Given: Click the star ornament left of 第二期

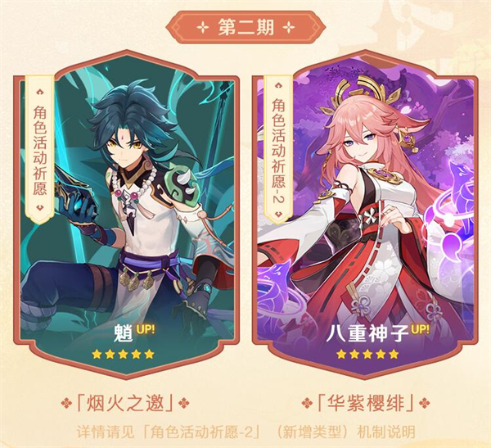Looking at the screenshot, I should tap(203, 28).
